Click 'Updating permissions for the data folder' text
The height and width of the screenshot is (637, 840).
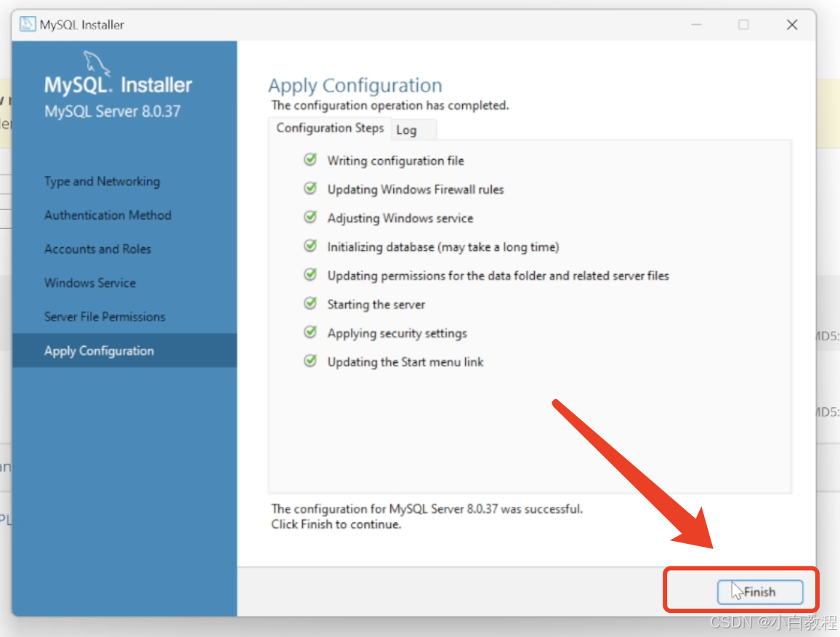(x=498, y=276)
